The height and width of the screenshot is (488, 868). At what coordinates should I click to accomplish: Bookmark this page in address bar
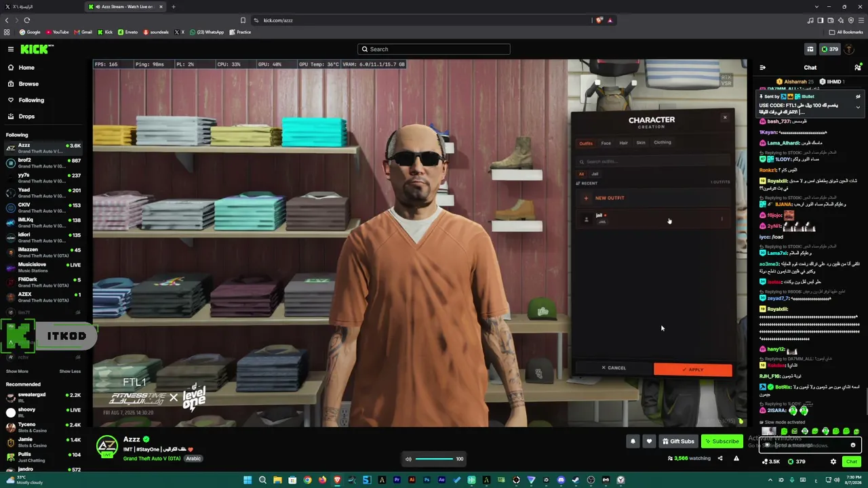click(243, 20)
